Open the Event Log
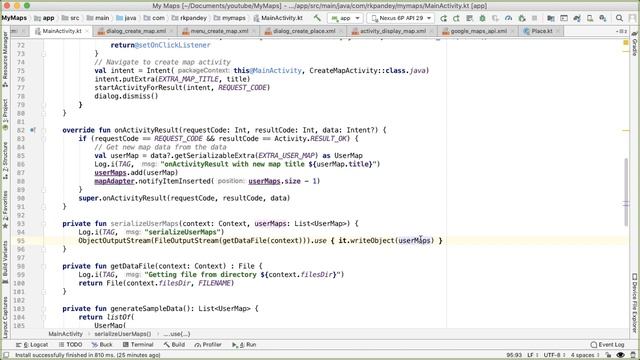 (608, 345)
